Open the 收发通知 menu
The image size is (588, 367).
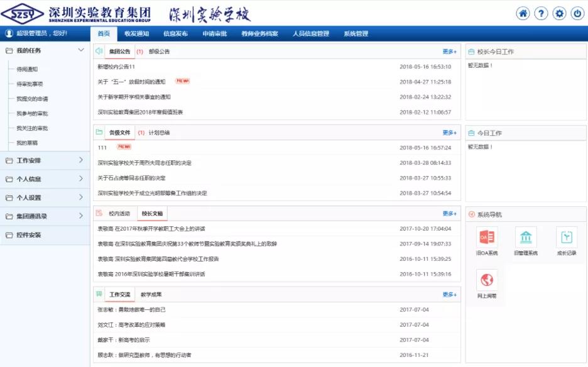(136, 34)
